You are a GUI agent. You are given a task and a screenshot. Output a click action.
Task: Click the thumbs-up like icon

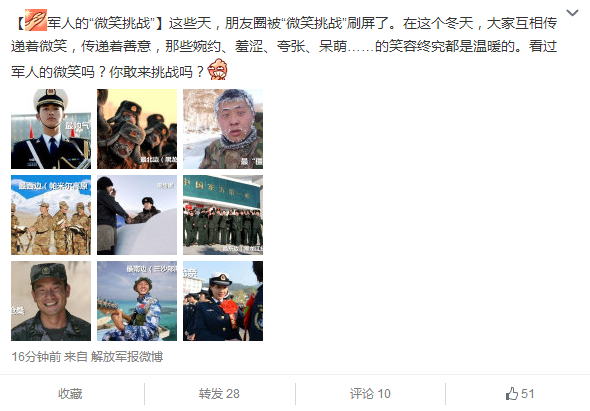click(512, 394)
